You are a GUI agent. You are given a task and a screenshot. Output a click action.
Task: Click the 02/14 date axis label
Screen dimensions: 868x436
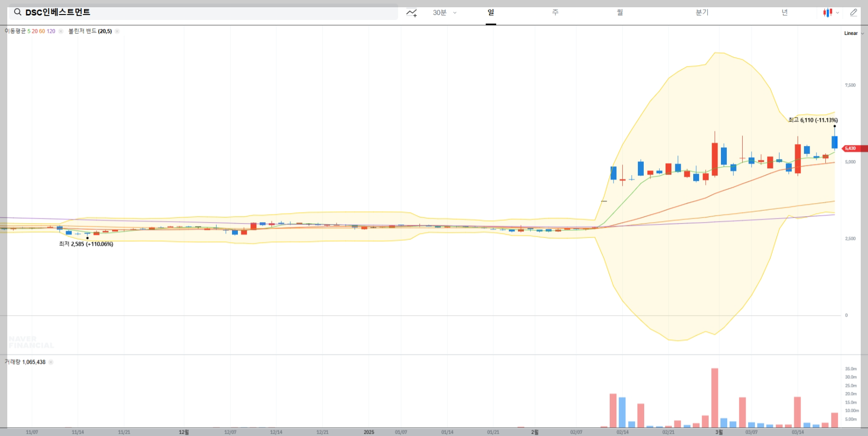coord(622,432)
